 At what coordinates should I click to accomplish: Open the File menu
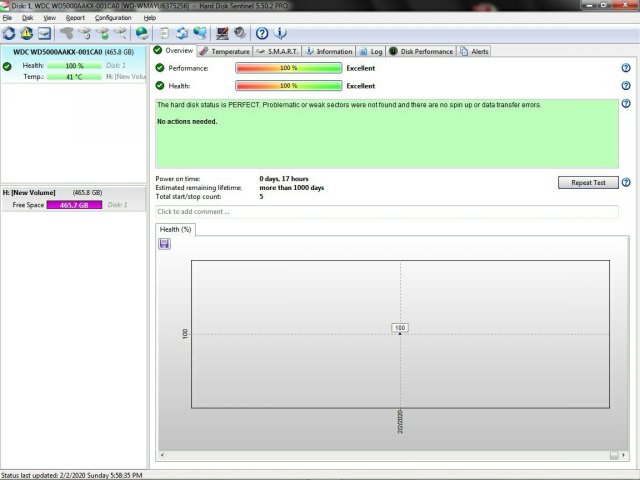(8, 18)
